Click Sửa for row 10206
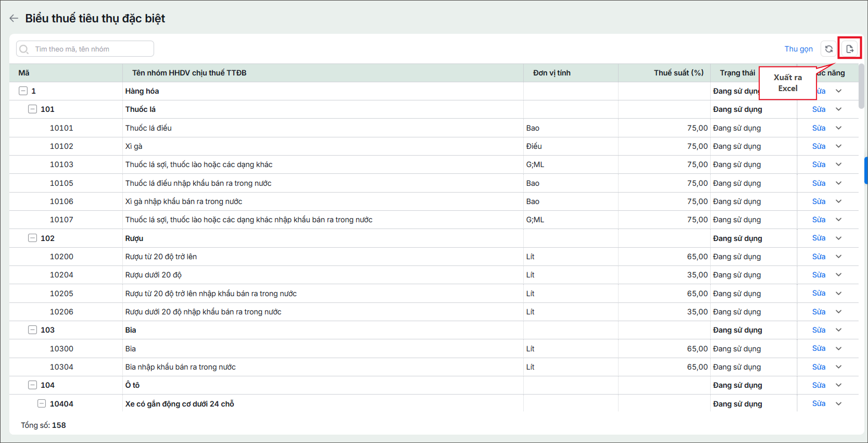The width and height of the screenshot is (868, 443). [819, 312]
